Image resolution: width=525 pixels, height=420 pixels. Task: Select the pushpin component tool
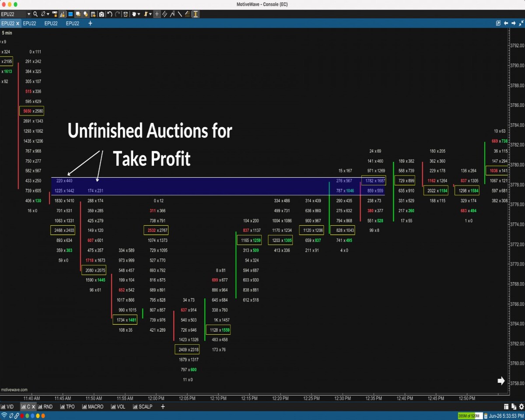click(145, 14)
